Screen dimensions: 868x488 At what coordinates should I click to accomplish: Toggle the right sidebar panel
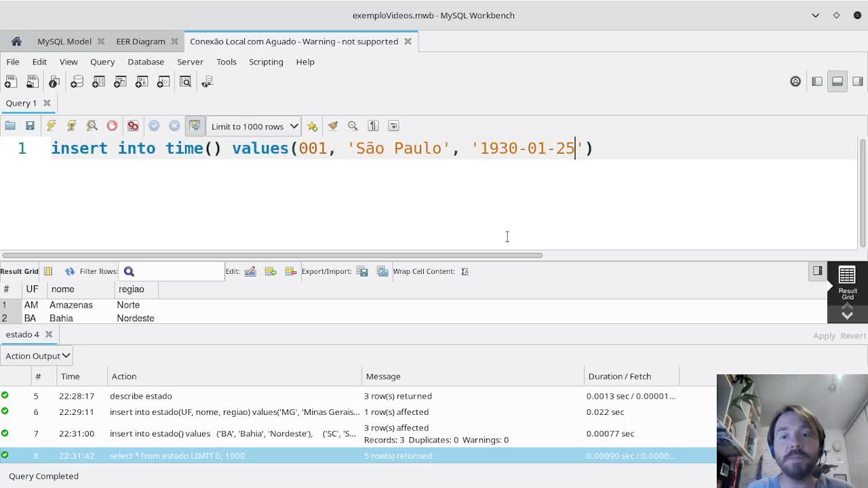[858, 81]
